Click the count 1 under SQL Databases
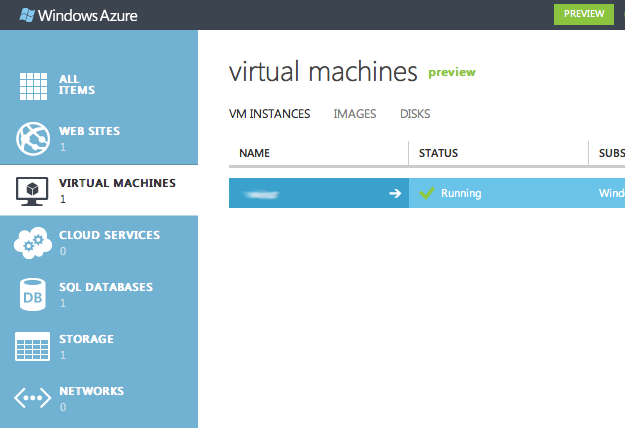The image size is (625, 428). pyautogui.click(x=63, y=303)
